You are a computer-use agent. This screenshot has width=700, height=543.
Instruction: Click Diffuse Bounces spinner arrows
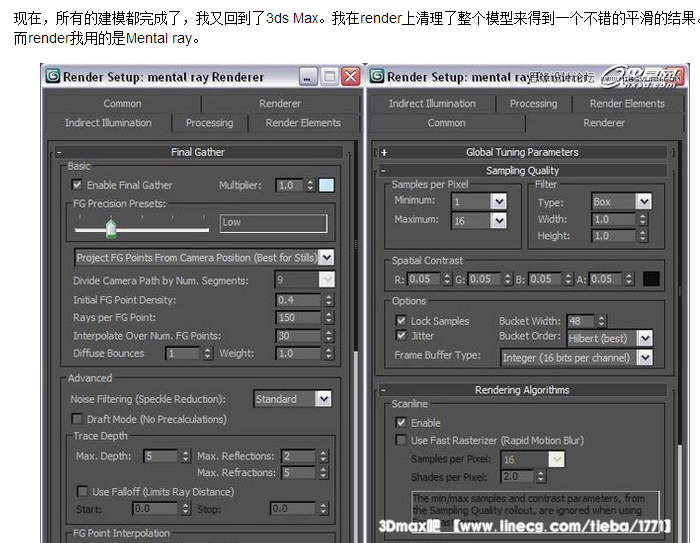tap(207, 353)
